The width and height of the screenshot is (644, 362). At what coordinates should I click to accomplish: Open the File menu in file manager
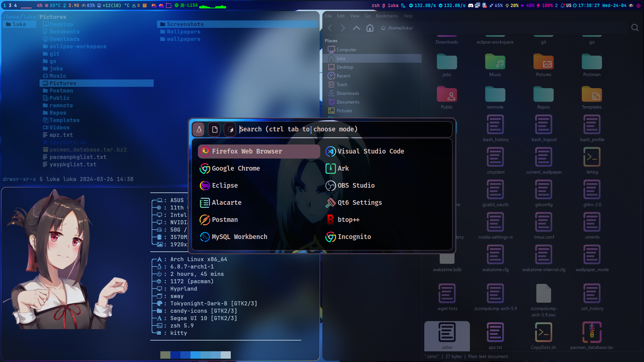pyautogui.click(x=328, y=16)
